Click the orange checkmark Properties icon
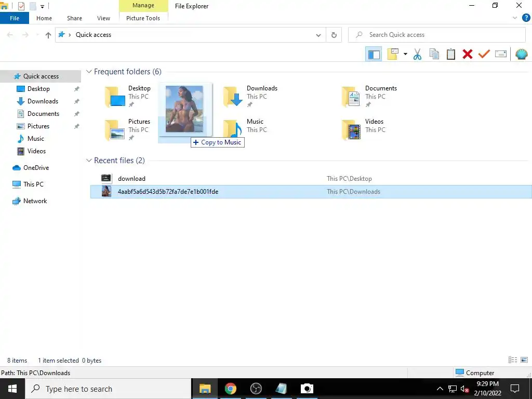The height and width of the screenshot is (399, 532). click(484, 54)
